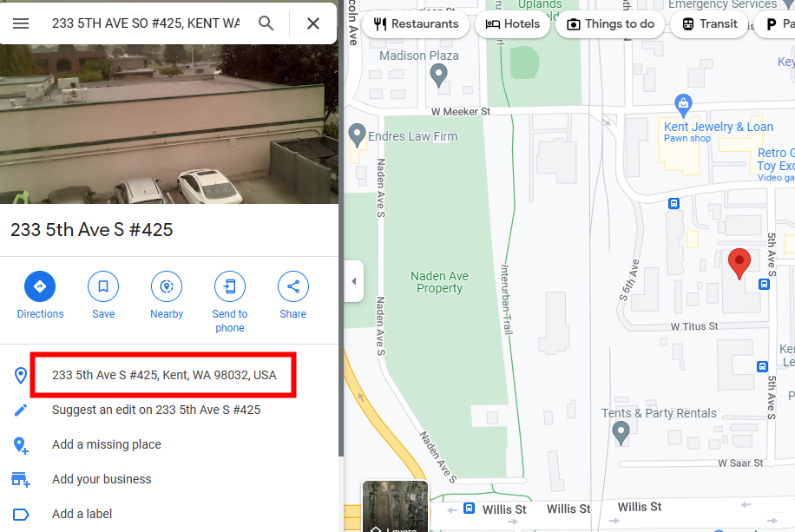The height and width of the screenshot is (532, 795).
Task: Open the hamburger main menu
Action: click(21, 23)
